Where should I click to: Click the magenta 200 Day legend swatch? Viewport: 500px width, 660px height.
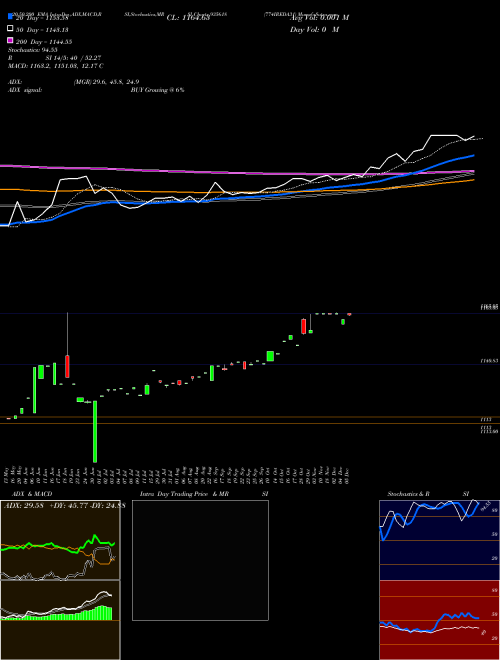(x=10, y=40)
